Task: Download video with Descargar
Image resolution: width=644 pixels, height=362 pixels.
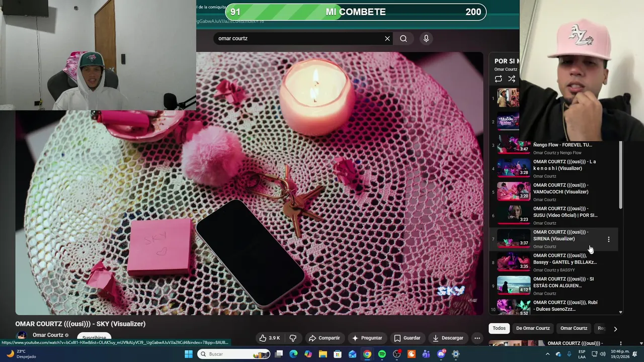Action: coord(448,338)
